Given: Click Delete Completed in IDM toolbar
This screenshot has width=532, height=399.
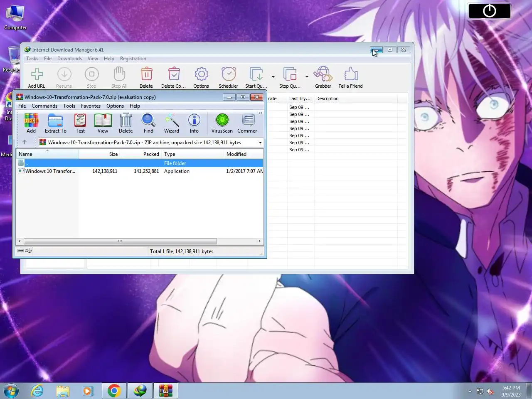Looking at the screenshot, I should [x=174, y=78].
